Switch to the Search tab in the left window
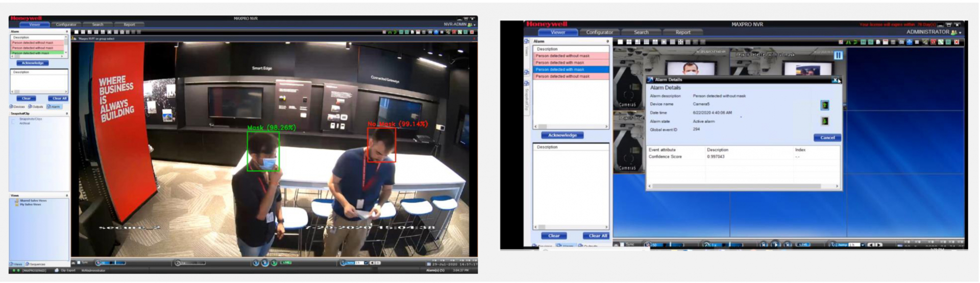The width and height of the screenshot is (980, 283). point(97,25)
